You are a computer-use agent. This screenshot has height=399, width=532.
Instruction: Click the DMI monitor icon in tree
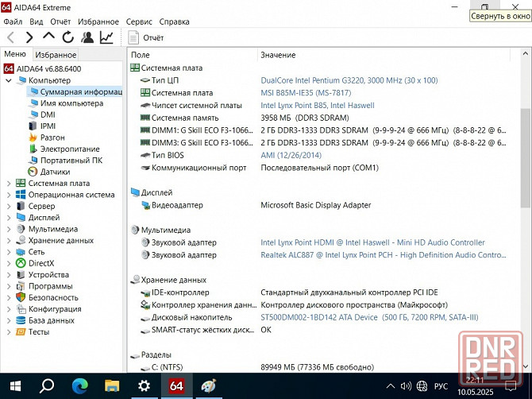click(x=33, y=114)
